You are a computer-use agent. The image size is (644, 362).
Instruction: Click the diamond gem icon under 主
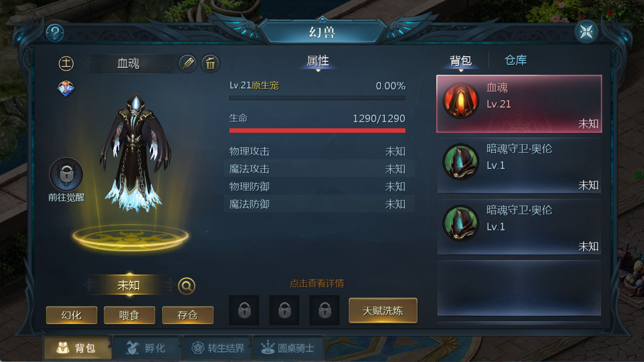tap(66, 88)
